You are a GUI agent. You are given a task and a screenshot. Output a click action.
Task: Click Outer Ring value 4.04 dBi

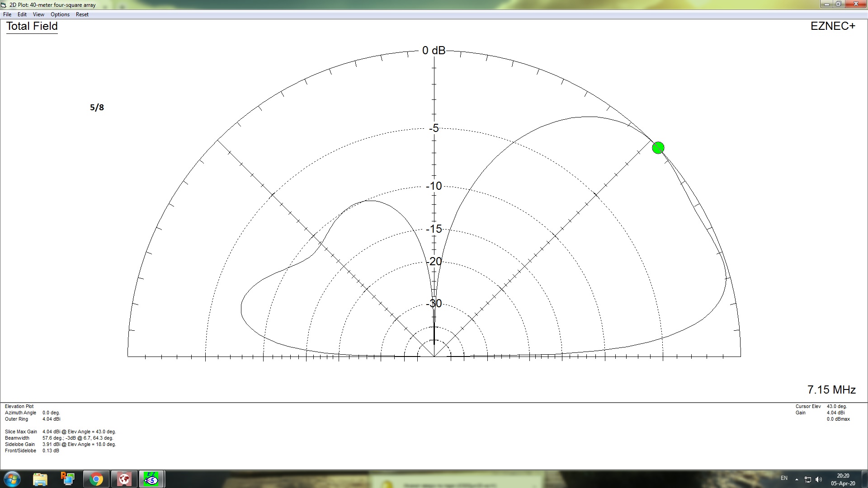pyautogui.click(x=51, y=419)
